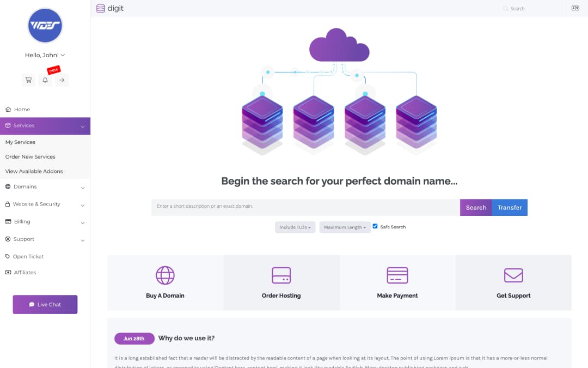Collapse the Services menu chevron
The width and height of the screenshot is (588, 368).
(83, 126)
